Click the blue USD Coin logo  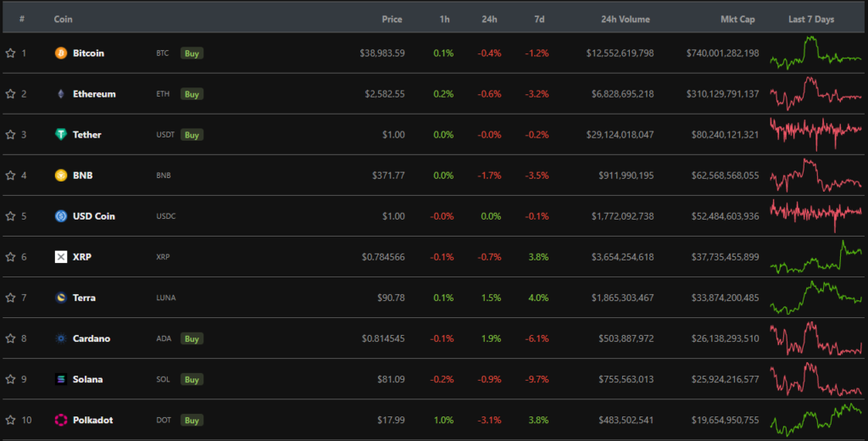pos(61,216)
